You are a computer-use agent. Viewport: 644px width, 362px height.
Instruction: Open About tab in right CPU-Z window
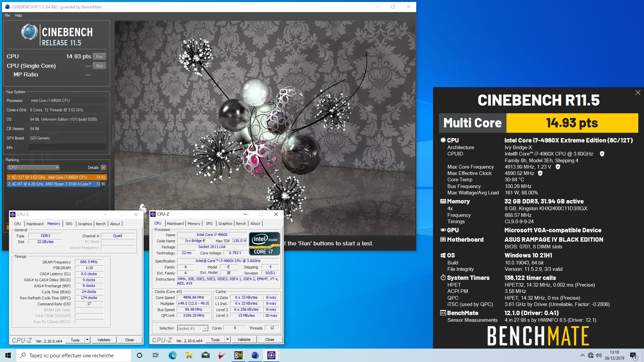pos(255,224)
